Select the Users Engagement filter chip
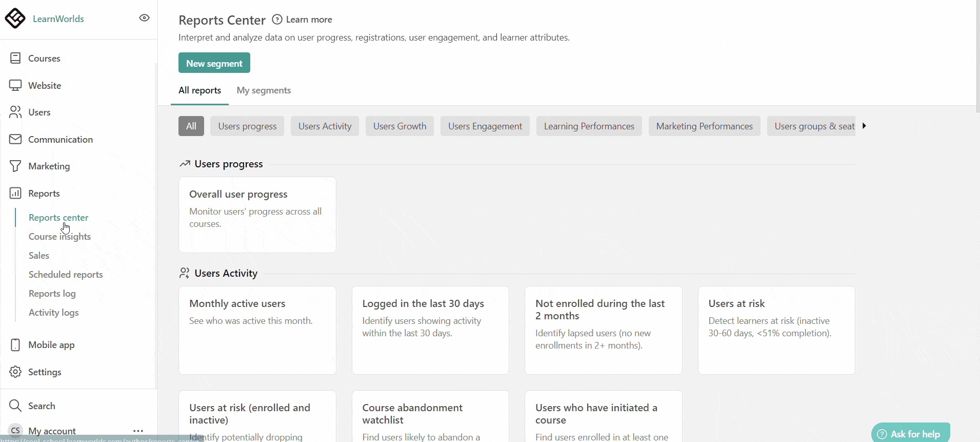980x442 pixels. (x=485, y=126)
